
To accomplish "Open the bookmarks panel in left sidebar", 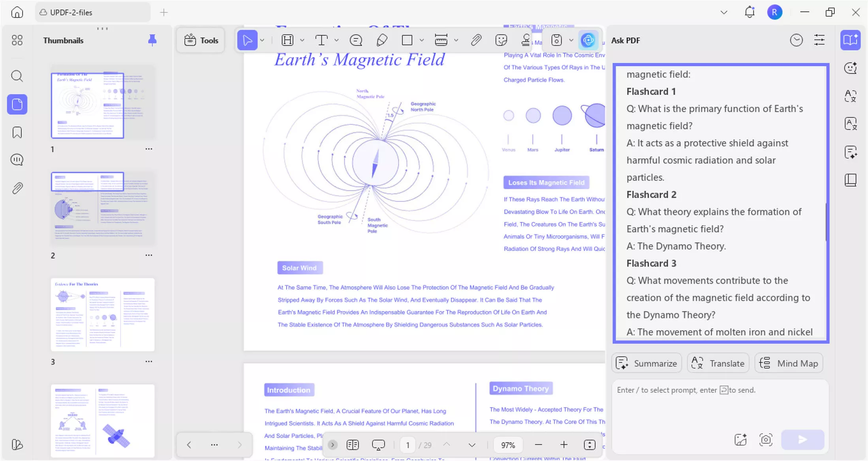I will coord(17,132).
